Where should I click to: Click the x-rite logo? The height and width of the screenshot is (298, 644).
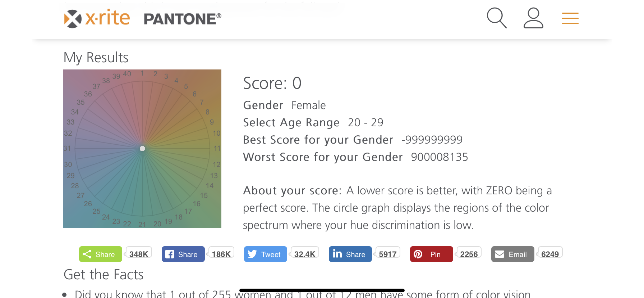point(97,18)
